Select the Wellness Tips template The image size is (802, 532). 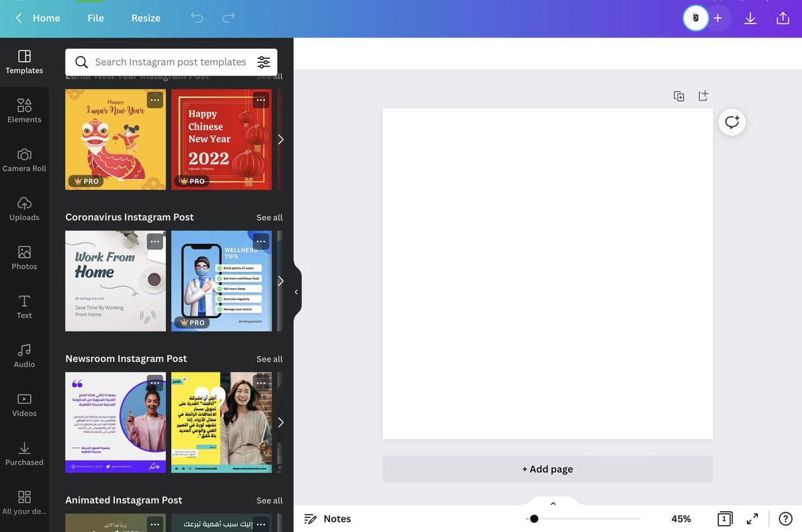click(221, 281)
